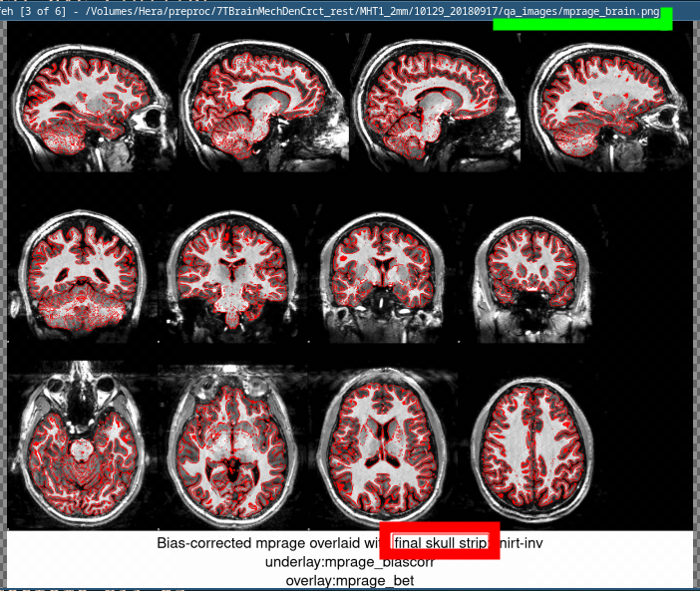This screenshot has height=591, width=700.
Task: Click the first coronal slice showing the cerebellum
Action: pyautogui.click(x=81, y=275)
